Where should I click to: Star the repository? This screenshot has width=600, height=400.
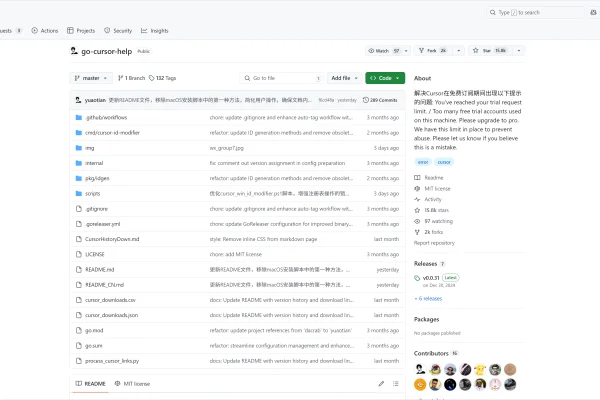click(491, 51)
